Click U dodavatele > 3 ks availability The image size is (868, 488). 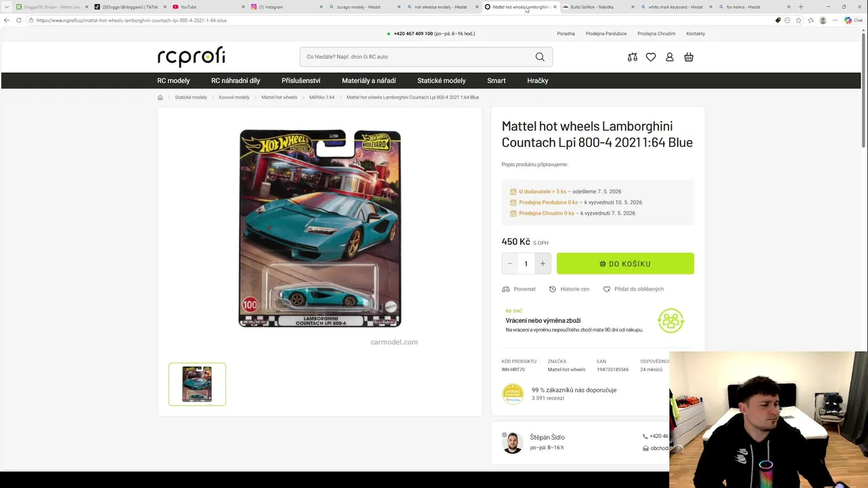pyautogui.click(x=542, y=192)
